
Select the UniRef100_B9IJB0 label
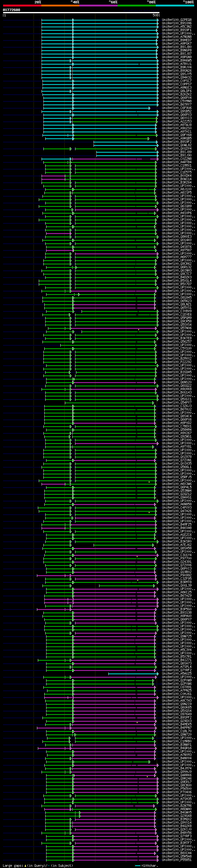tap(177, 47)
